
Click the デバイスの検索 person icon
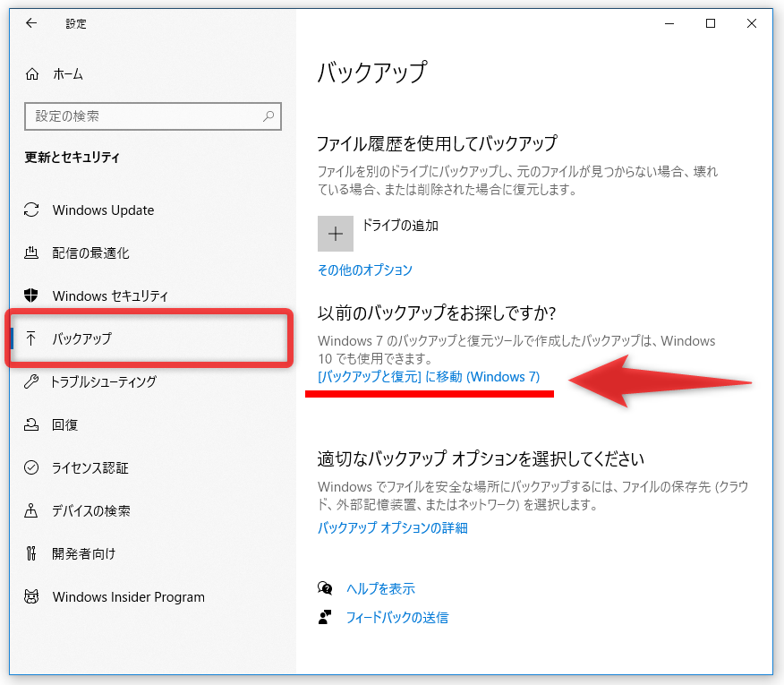click(x=31, y=510)
